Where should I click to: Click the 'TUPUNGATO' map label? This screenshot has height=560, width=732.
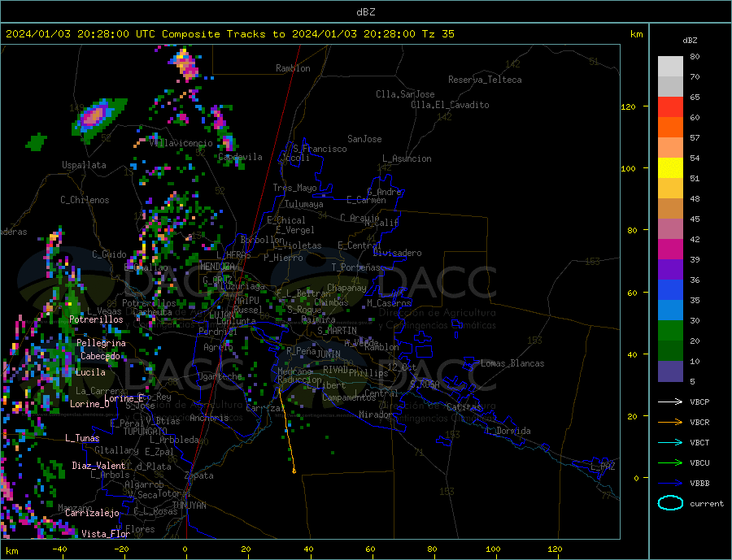(x=146, y=432)
